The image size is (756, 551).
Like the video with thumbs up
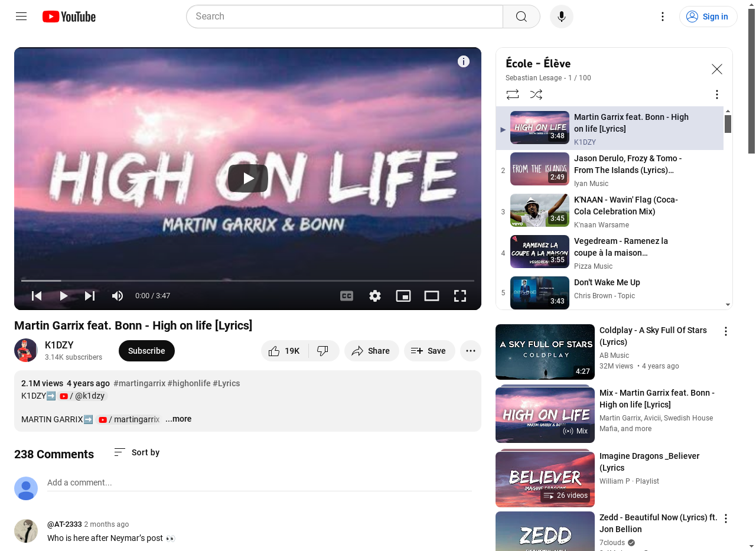(284, 351)
